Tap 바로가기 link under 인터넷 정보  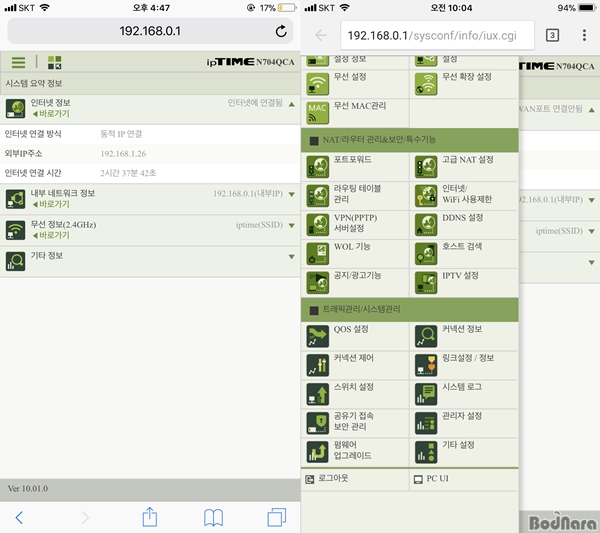tap(52, 114)
